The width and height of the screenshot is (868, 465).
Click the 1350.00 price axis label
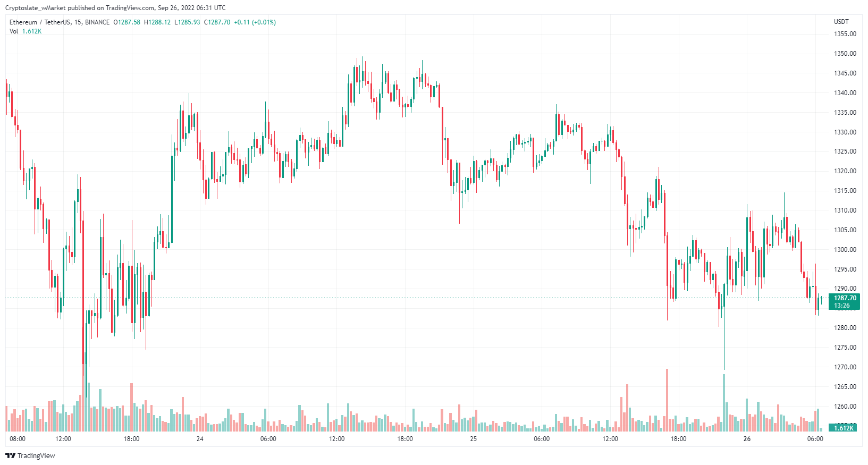[x=845, y=54]
